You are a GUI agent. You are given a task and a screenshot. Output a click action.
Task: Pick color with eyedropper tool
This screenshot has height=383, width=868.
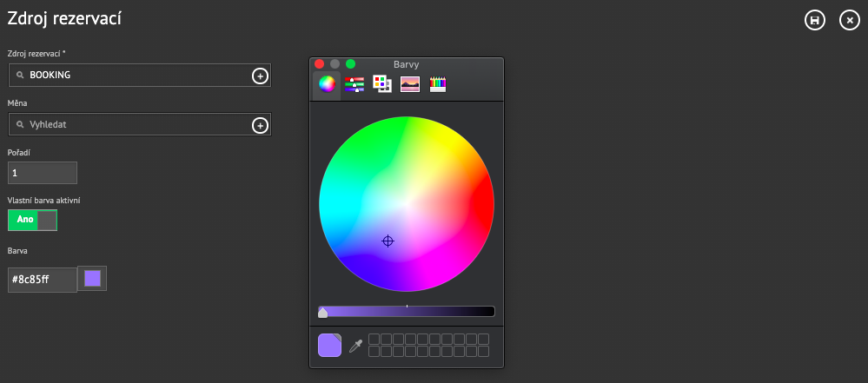pos(355,347)
